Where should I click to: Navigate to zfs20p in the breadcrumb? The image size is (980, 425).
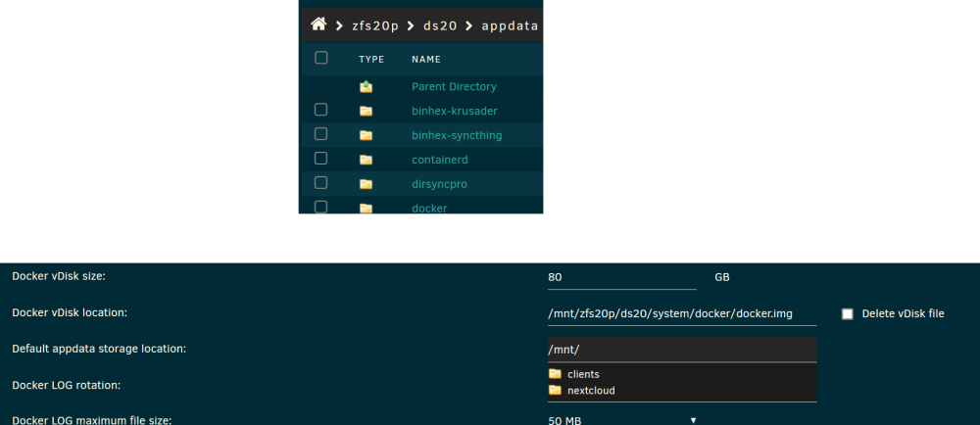pos(375,26)
